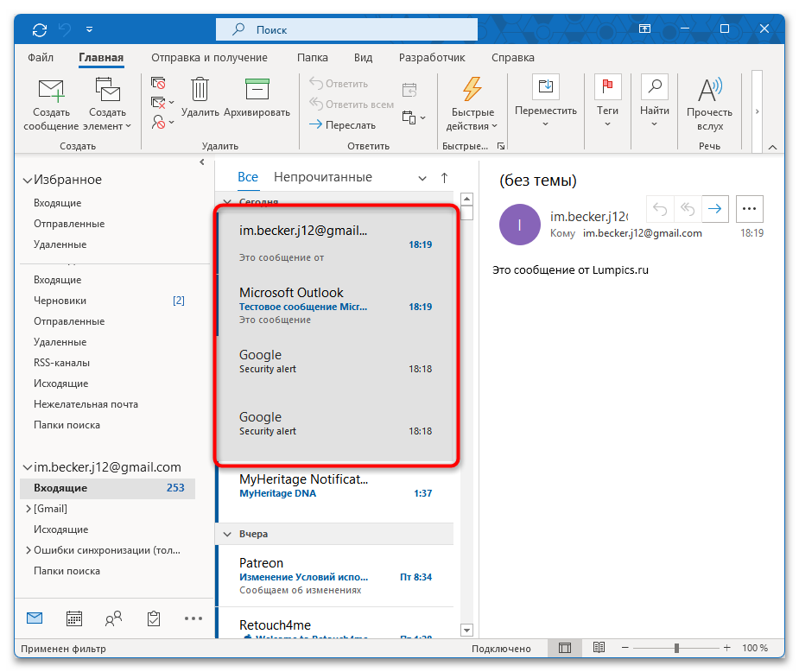The image size is (799, 672).
Task: Collapse the im.becker.j12@gmail.com account
Action: [x=28, y=467]
